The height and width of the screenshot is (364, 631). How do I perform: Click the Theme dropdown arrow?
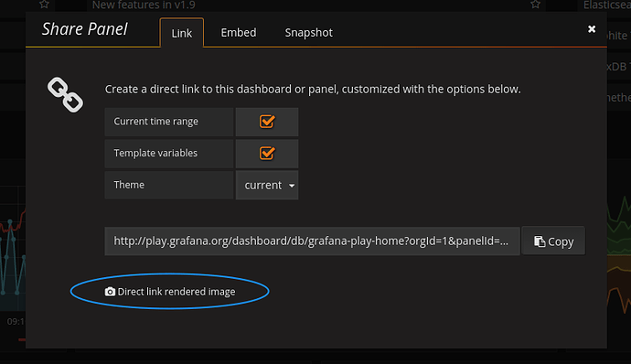pos(292,186)
